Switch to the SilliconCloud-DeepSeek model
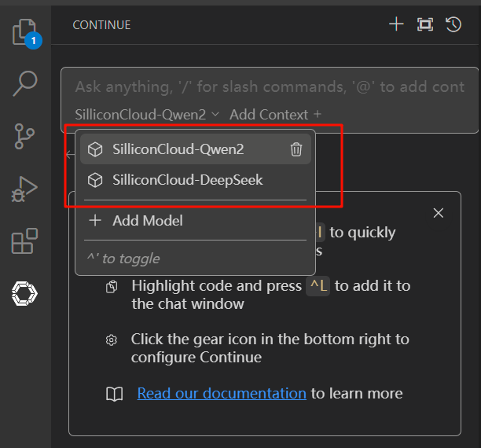 [187, 180]
